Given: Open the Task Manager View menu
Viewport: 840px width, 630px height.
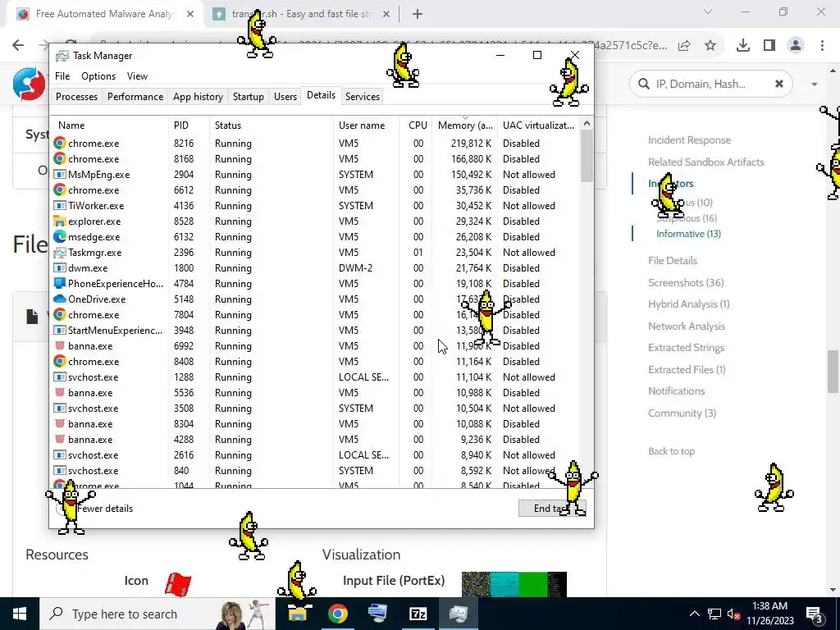Looking at the screenshot, I should click(x=137, y=76).
